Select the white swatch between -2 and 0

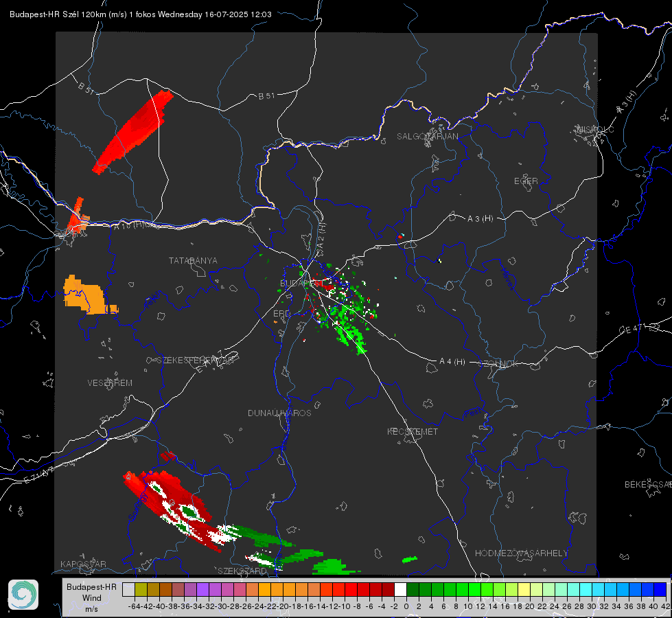coord(400,589)
